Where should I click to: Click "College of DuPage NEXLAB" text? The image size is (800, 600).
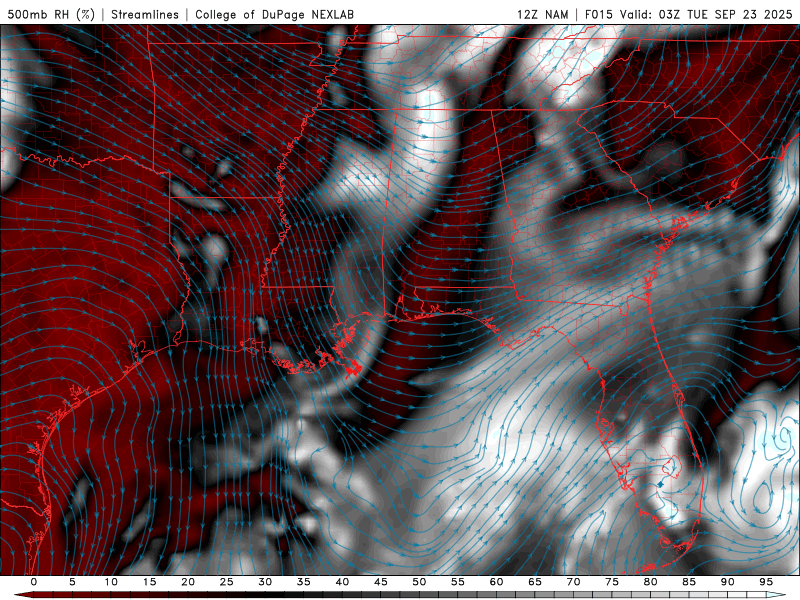pyautogui.click(x=274, y=14)
